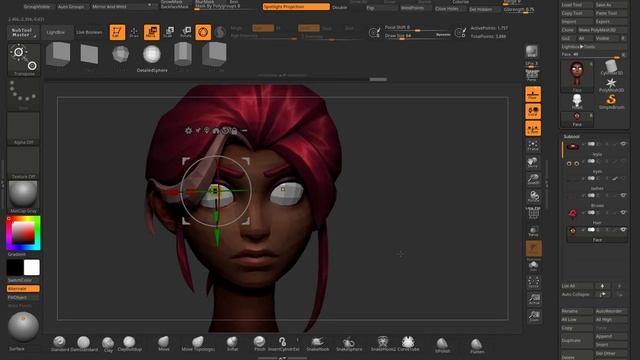This screenshot has height=360, width=640.
Task: Select the Move Topological brush
Action: [x=198, y=344]
